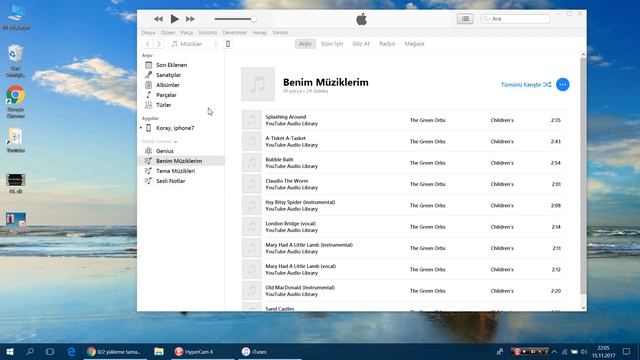The height and width of the screenshot is (360, 640).
Task: Select Mary Had A Little Lamb (Instrumental)
Action: click(404, 248)
